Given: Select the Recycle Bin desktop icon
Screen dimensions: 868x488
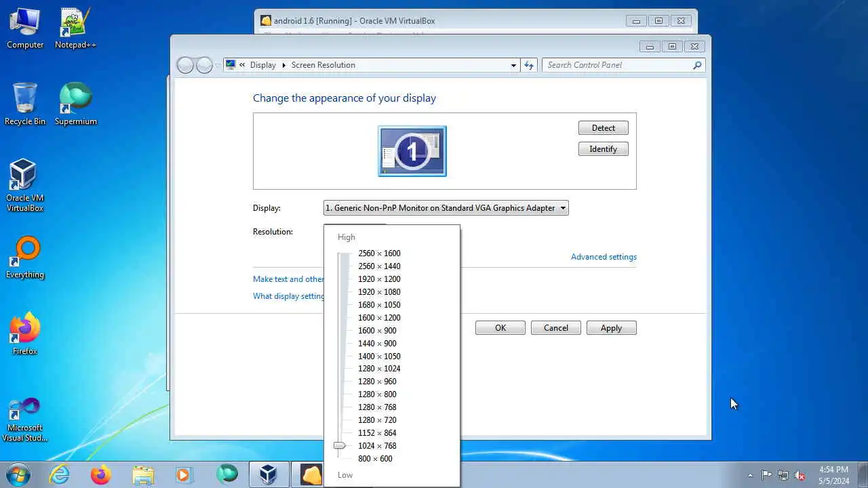Looking at the screenshot, I should click(25, 104).
